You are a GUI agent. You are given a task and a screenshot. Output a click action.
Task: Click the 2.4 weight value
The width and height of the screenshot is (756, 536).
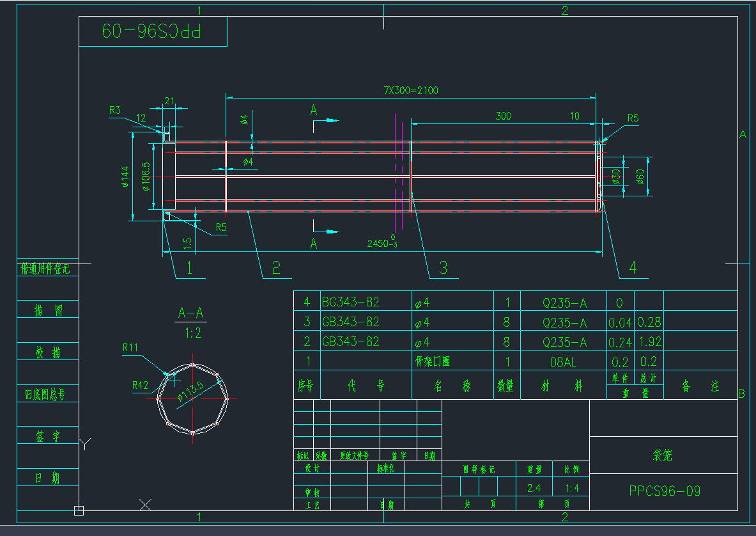[x=534, y=488]
